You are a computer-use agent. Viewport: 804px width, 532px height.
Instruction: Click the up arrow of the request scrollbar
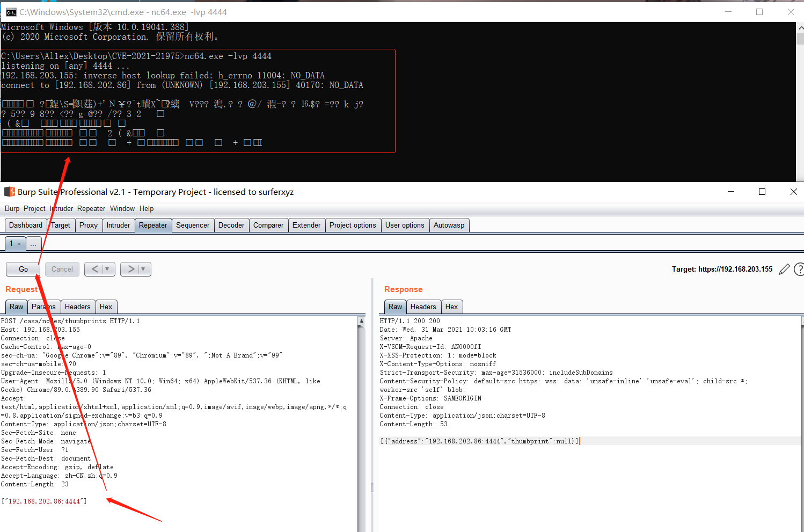[x=361, y=321]
